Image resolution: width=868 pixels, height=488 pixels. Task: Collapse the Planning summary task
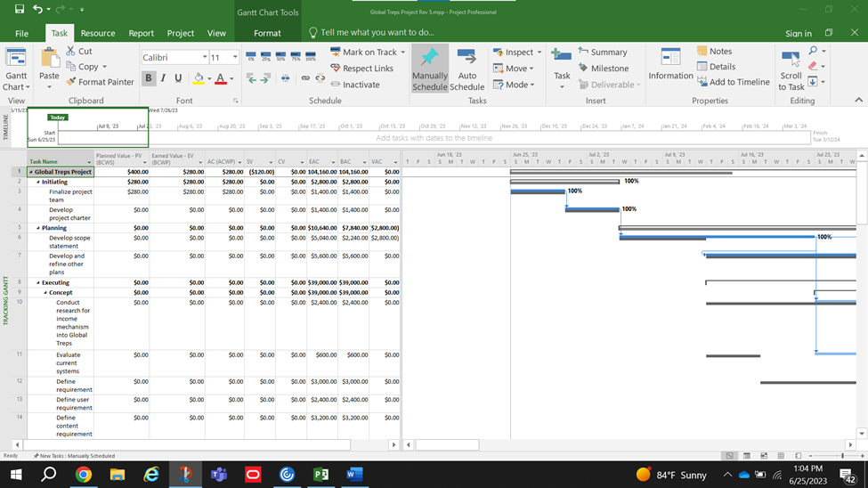(38, 228)
